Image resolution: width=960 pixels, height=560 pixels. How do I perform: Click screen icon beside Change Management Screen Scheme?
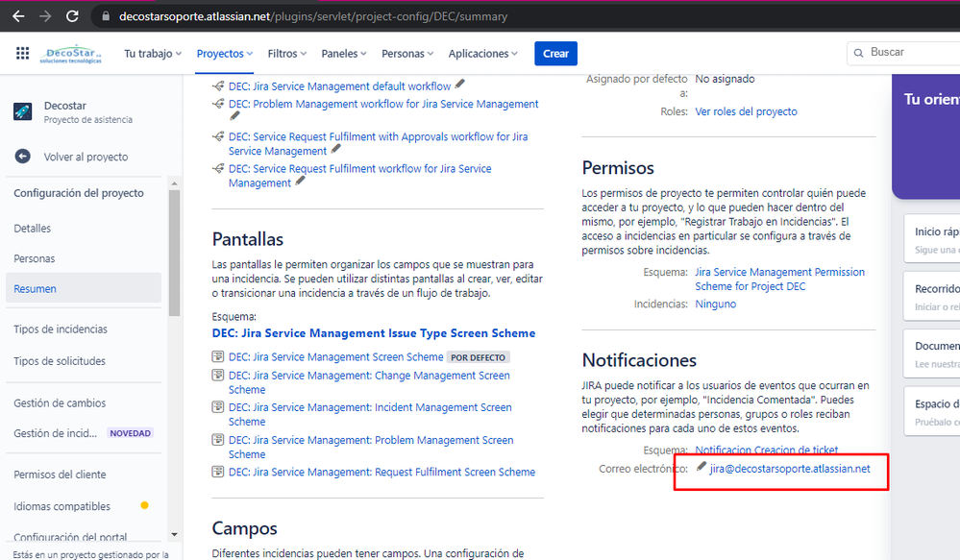click(217, 375)
